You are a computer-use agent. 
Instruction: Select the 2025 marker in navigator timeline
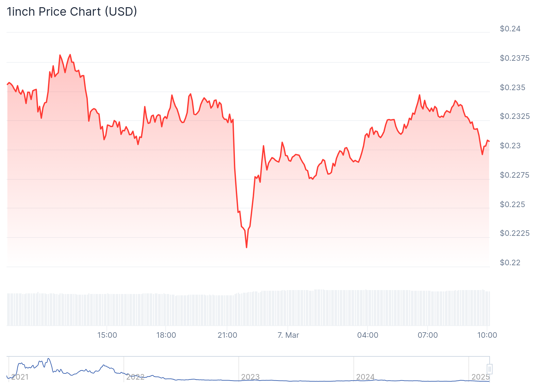[x=480, y=377]
